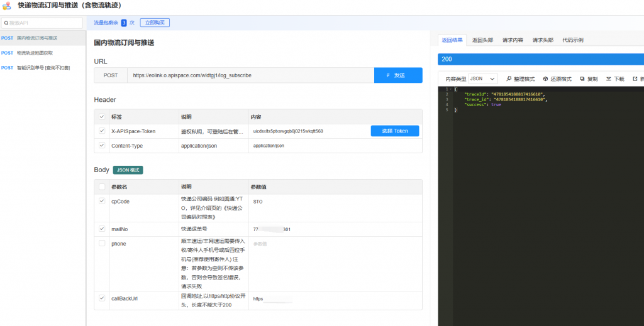The width and height of the screenshot is (644, 326).
Task: Uncheck the cpCode parameter checkbox
Action: pos(102,202)
